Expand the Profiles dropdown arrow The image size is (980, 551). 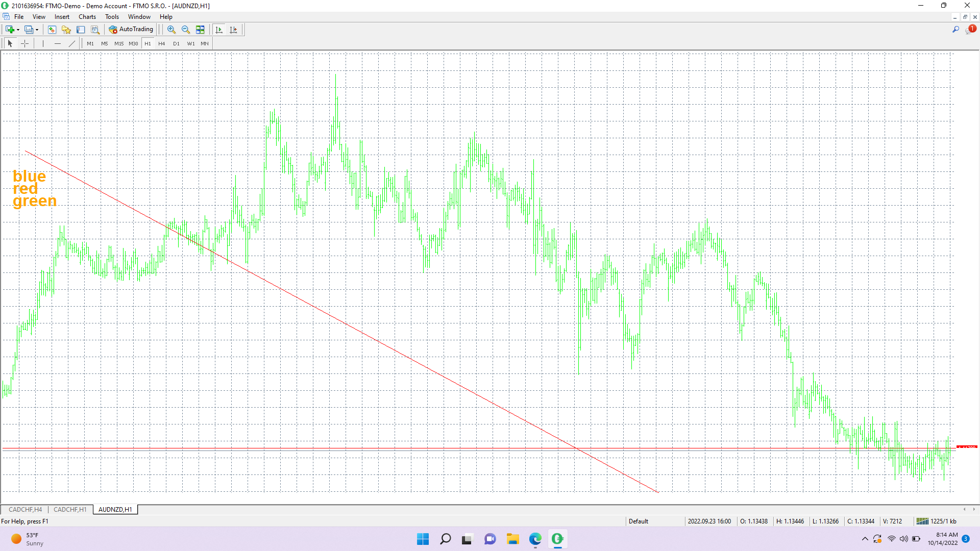pos(37,30)
